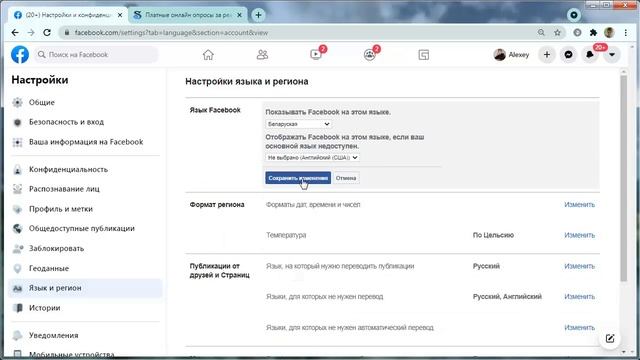Focus the Facebook search field
Viewport: 640px width, 360px height.
click(x=96, y=55)
